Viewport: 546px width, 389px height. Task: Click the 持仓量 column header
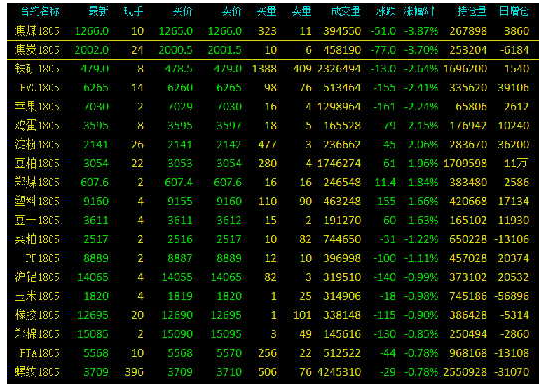click(472, 12)
